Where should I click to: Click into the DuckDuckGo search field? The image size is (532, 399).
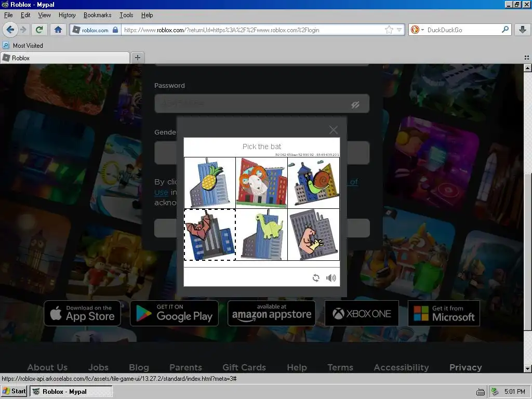[463, 30]
